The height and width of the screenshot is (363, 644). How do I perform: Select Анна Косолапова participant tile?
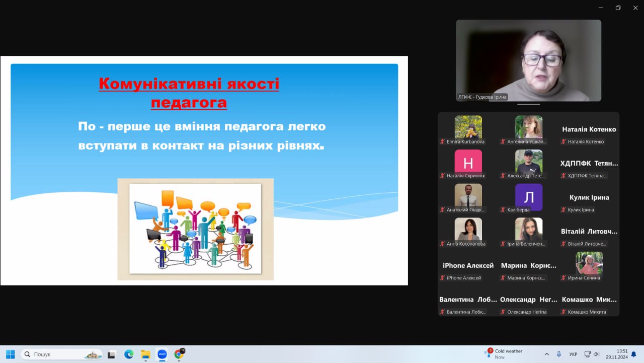point(468,232)
